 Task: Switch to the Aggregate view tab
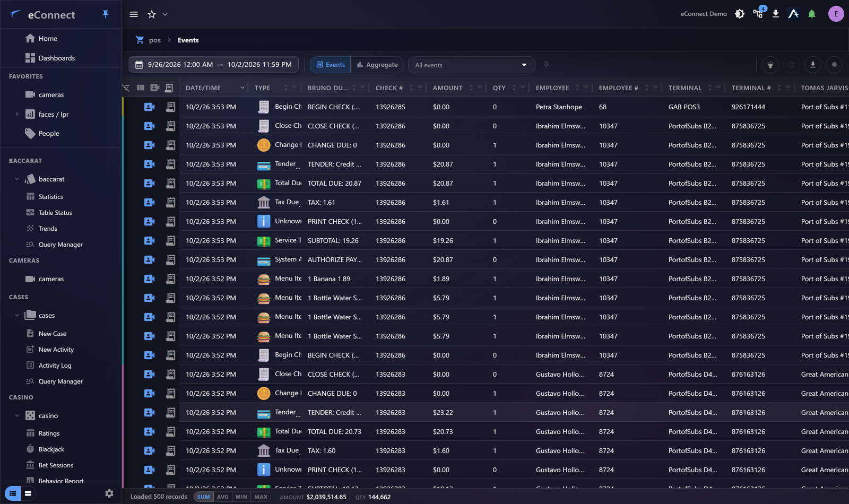(377, 65)
